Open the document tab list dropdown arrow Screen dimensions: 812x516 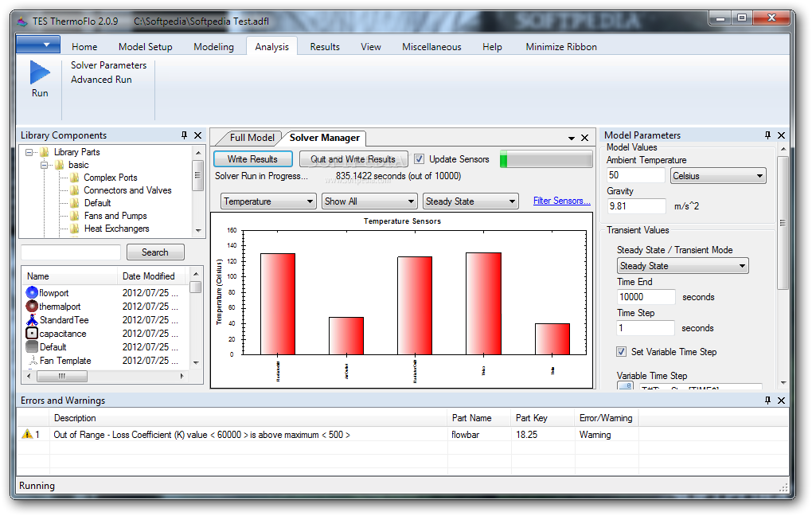click(572, 139)
